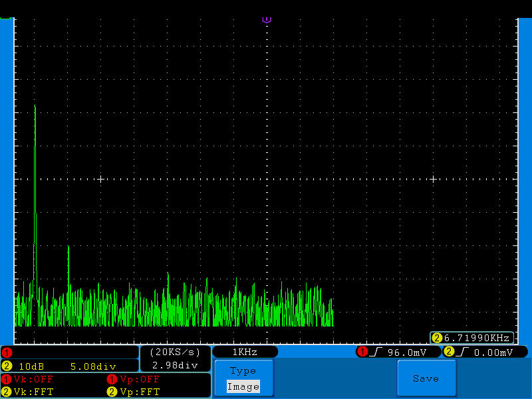Select the 20KS/s sample rate readout
The width and height of the screenshot is (532, 399).
[175, 352]
